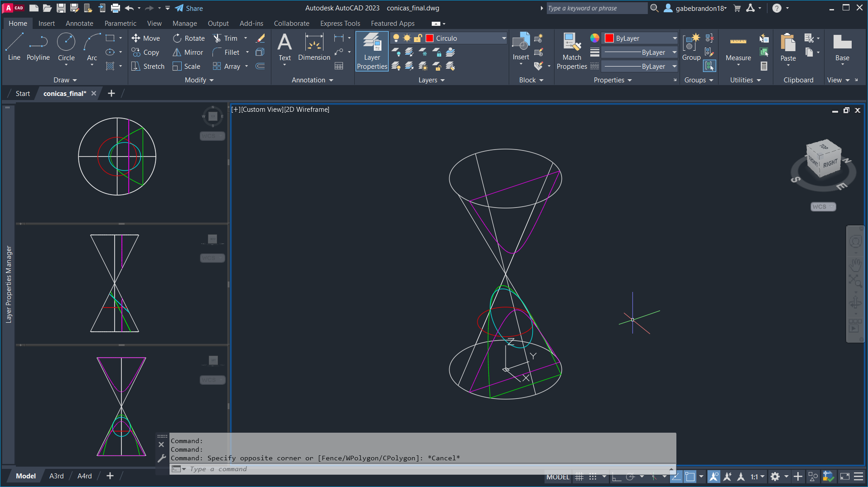Open the Measure utility

738,48
